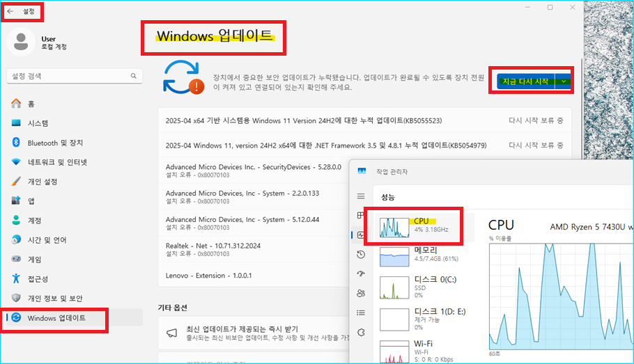Select CPU in Task Manager performance list
Image resolution: width=634 pixels, height=364 pixels.
424,227
